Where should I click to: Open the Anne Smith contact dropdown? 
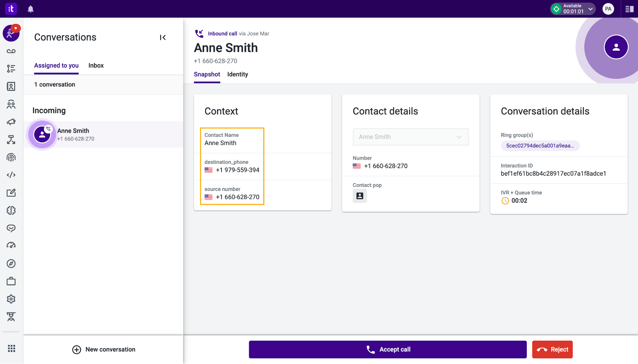(410, 137)
